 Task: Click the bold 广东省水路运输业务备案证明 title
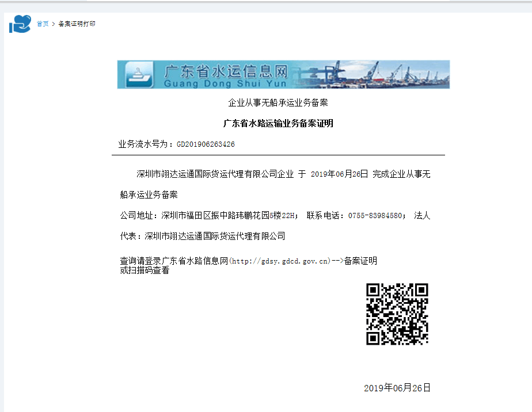278,124
